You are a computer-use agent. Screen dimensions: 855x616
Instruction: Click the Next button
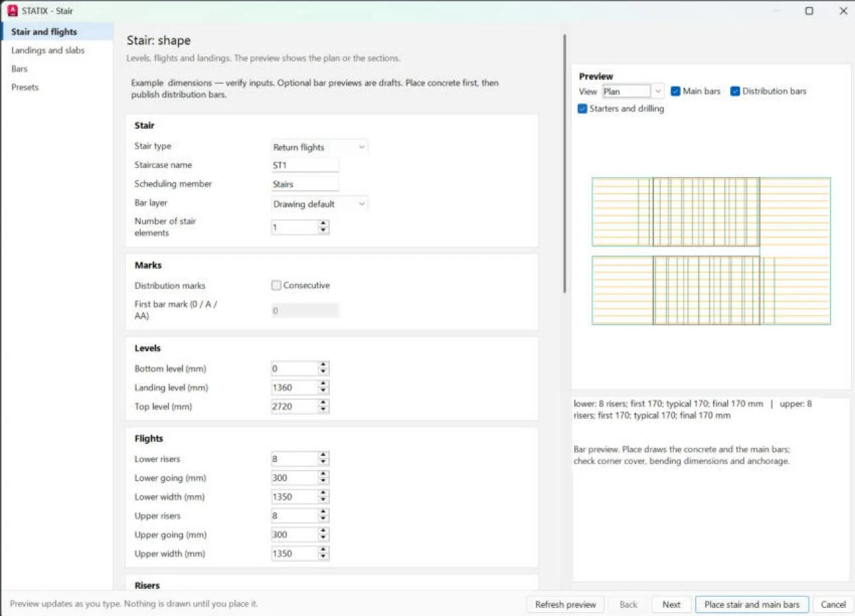(x=671, y=604)
